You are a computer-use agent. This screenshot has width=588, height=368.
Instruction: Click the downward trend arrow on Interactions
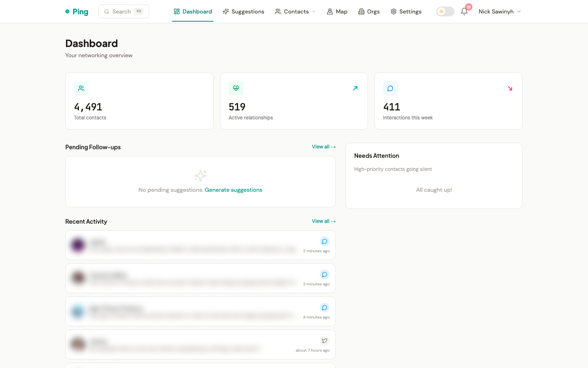pos(510,88)
